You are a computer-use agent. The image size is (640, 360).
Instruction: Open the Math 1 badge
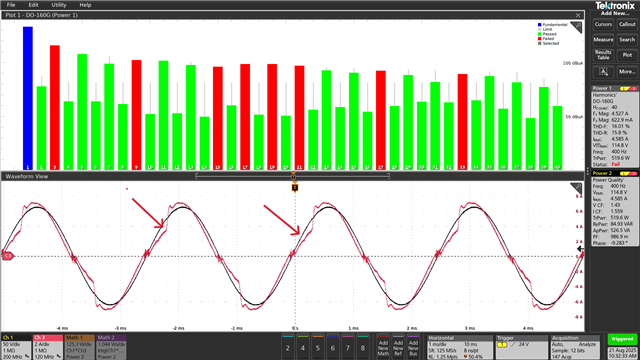coord(80,347)
